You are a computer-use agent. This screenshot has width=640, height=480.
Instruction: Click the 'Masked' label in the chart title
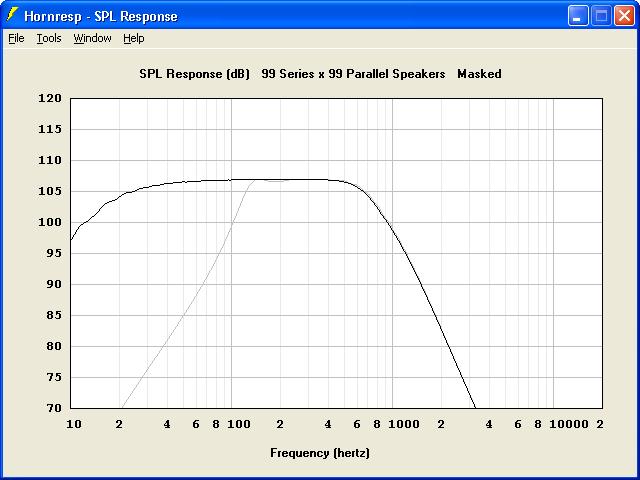[479, 74]
